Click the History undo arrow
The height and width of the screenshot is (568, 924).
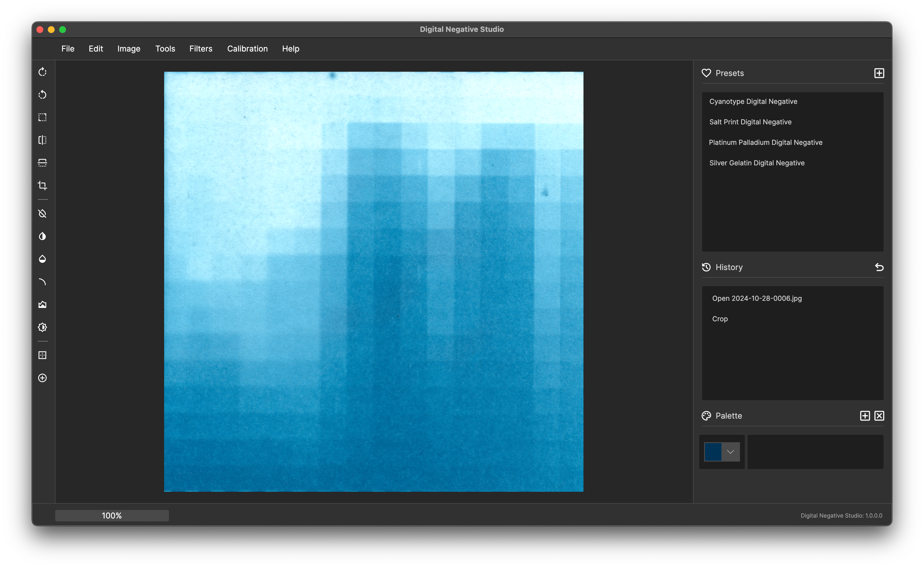(x=879, y=267)
